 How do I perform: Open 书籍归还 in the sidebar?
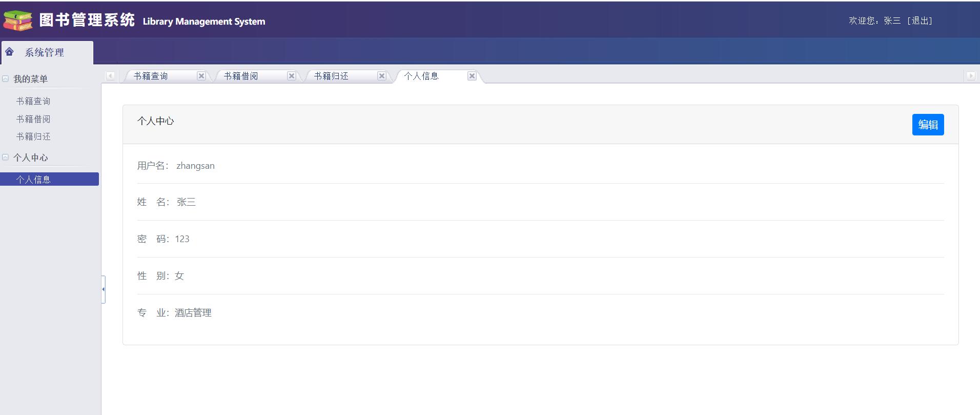pos(33,136)
